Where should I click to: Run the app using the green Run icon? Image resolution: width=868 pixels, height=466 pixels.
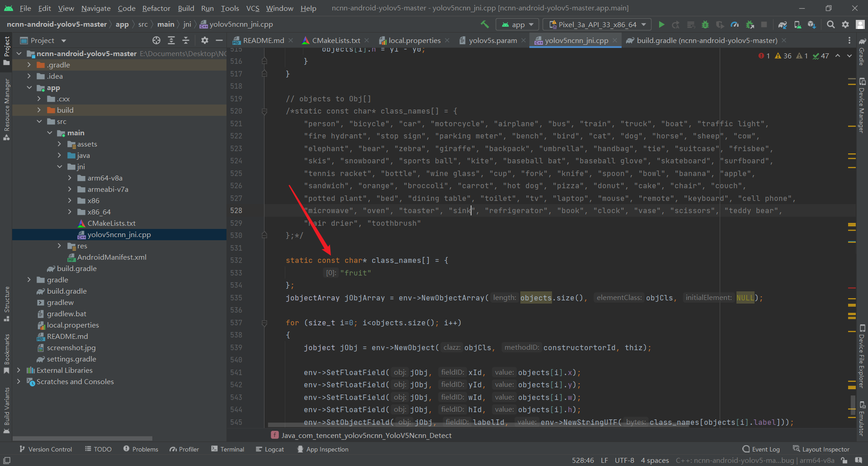661,24
